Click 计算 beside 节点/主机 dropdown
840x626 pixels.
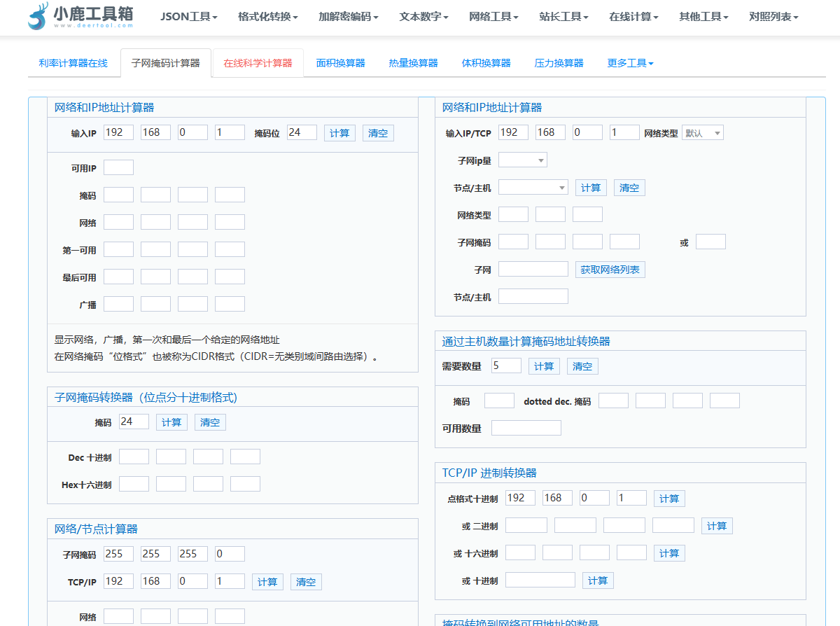(591, 188)
